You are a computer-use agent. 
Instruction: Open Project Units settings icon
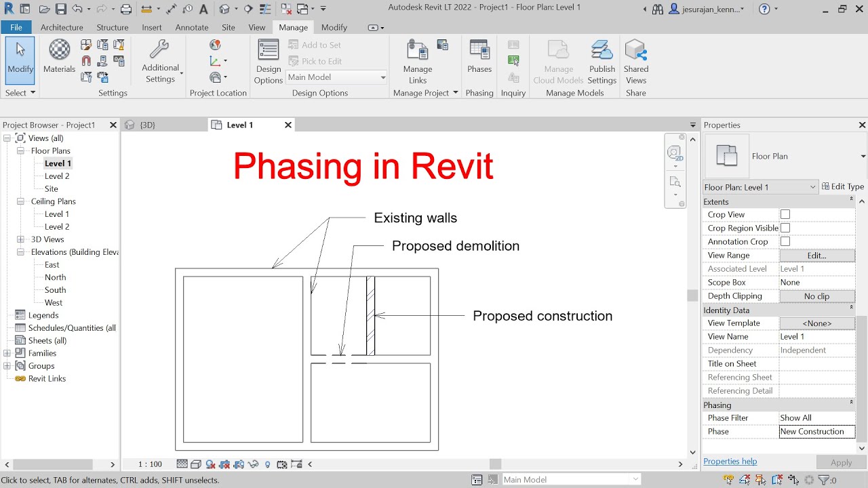[119, 61]
